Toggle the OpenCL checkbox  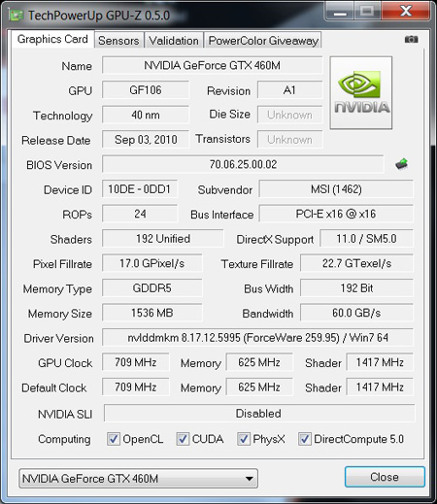pyautogui.click(x=114, y=439)
